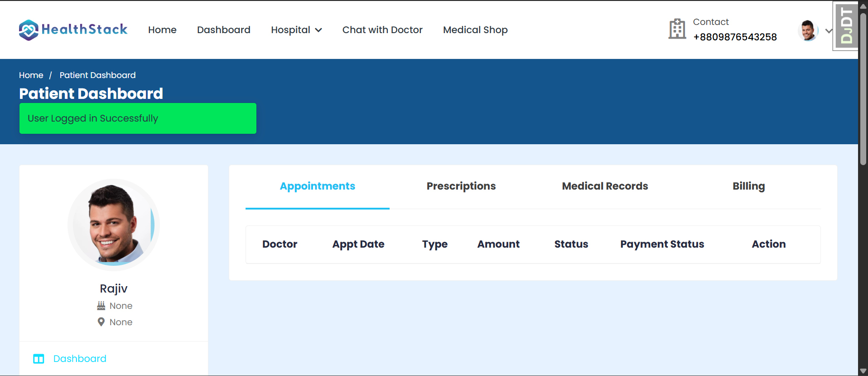Click Rajiv's large profile photo
Image resolution: width=868 pixels, height=376 pixels.
tap(114, 225)
